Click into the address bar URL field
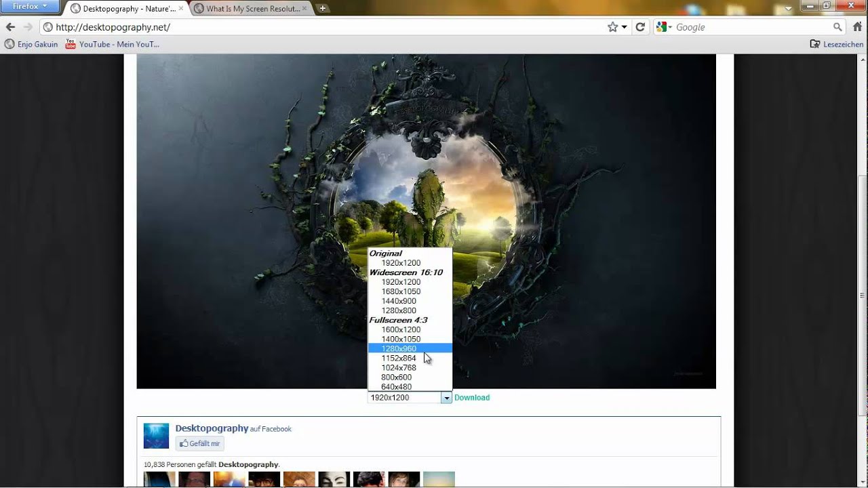Screen dimensions: 868x488 (x=322, y=27)
